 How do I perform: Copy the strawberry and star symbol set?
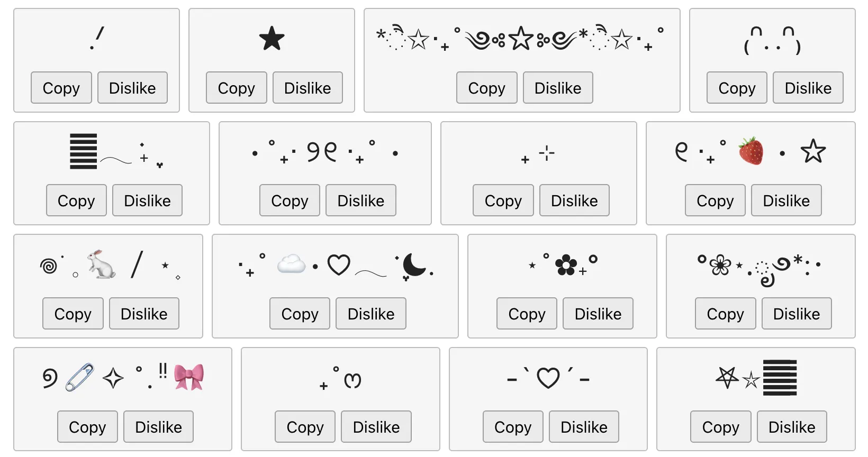(x=715, y=200)
